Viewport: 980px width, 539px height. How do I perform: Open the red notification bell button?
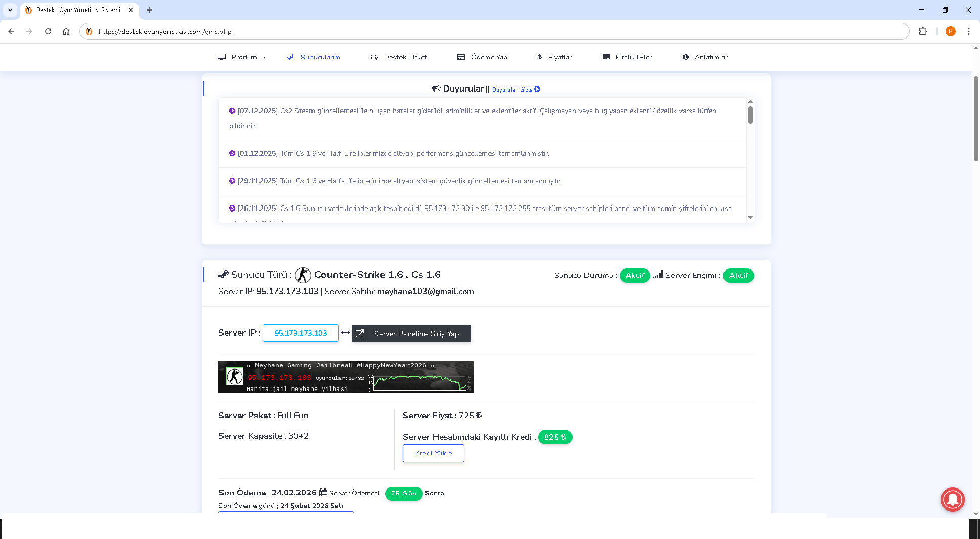coord(953,500)
